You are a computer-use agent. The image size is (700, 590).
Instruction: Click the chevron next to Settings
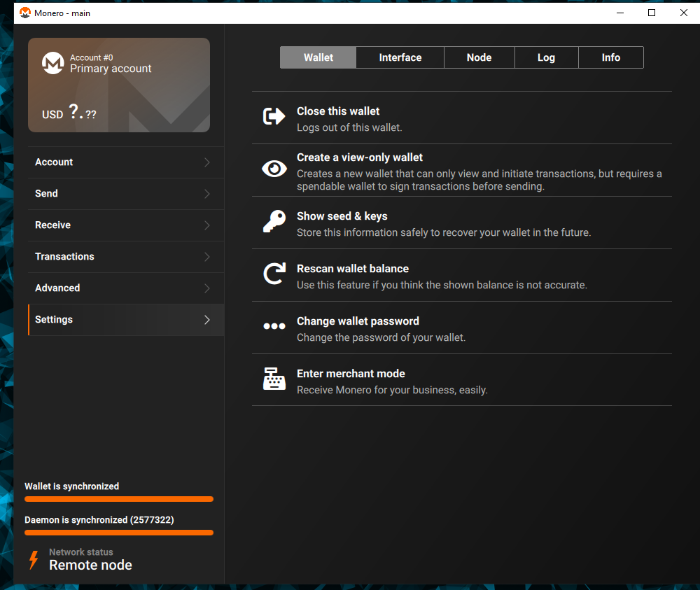point(206,320)
